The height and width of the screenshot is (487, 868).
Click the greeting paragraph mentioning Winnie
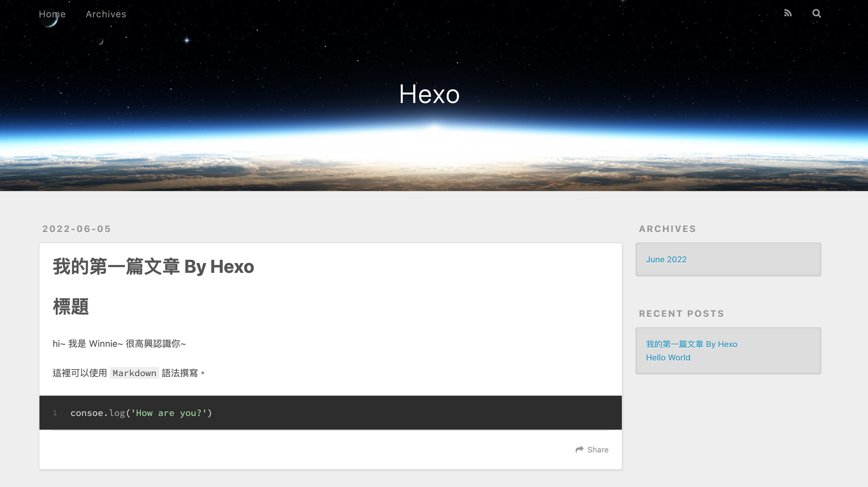(x=119, y=344)
